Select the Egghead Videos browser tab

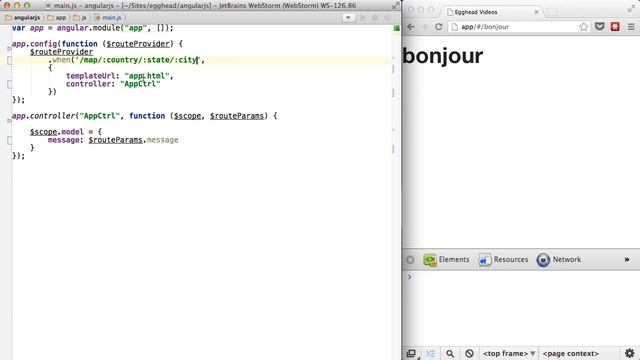point(492,12)
